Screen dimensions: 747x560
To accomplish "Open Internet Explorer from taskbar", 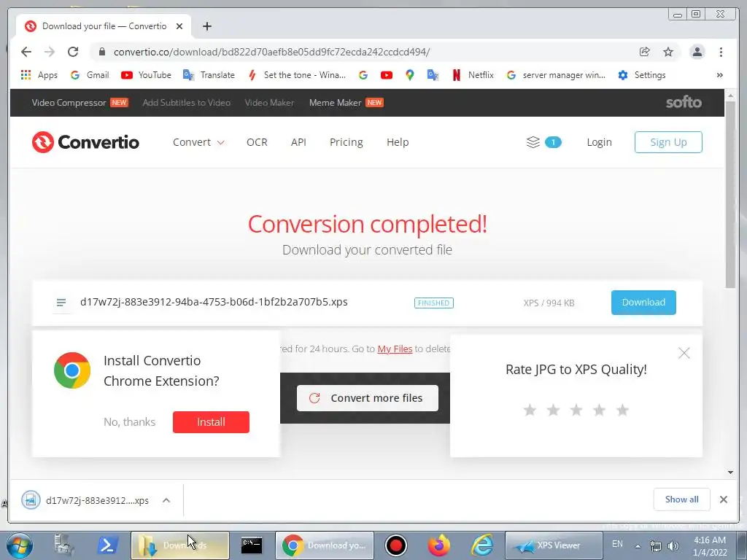I will tap(482, 545).
